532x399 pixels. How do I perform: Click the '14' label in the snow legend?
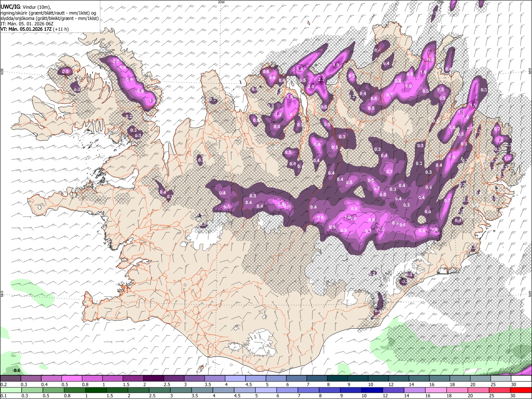click(x=411, y=384)
